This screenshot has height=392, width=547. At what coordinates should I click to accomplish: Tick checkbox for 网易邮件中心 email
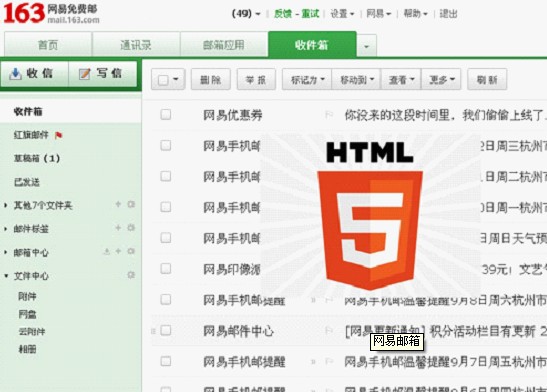(x=166, y=330)
